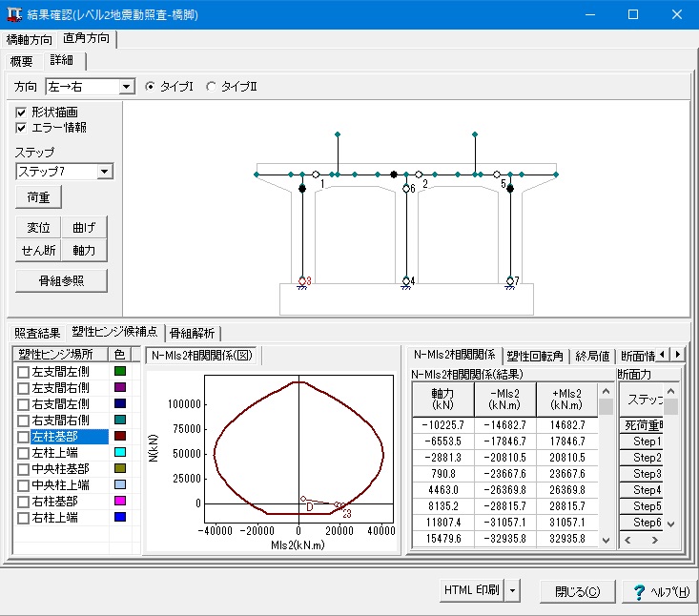
Task: Click the app icon in title bar
Action: click(x=16, y=14)
